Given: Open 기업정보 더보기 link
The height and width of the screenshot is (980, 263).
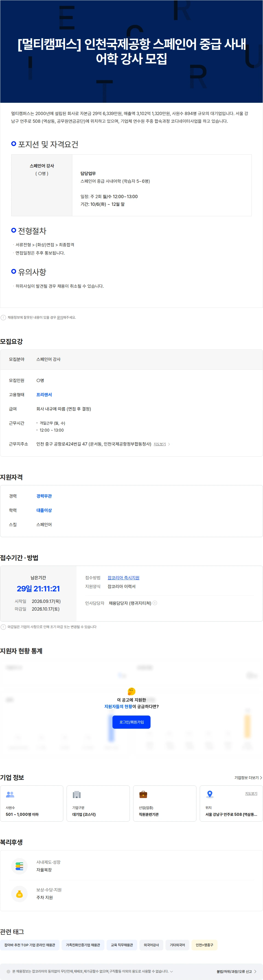Looking at the screenshot, I should [x=248, y=777].
